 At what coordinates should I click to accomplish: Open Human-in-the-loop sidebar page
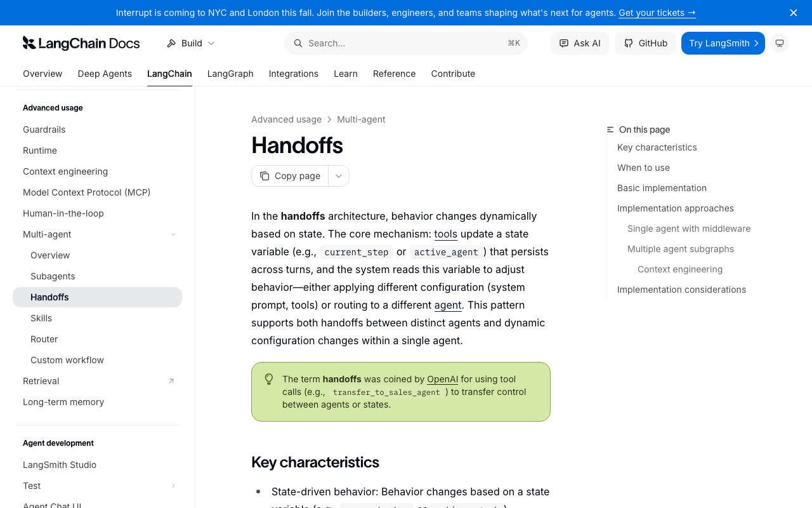pos(97,213)
